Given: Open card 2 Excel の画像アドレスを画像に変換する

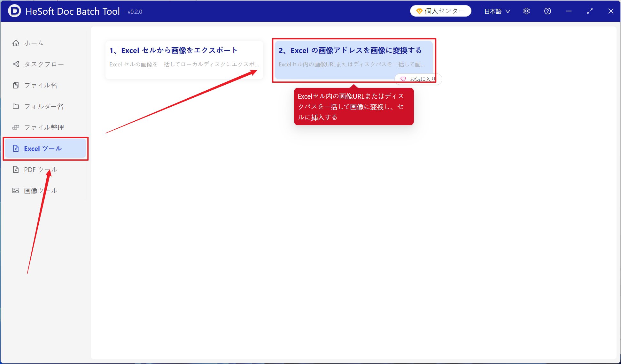Looking at the screenshot, I should (354, 60).
